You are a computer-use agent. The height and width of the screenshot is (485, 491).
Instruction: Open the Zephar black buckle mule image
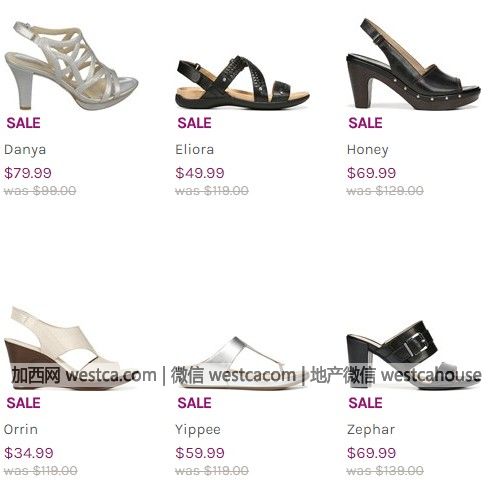pos(414,355)
